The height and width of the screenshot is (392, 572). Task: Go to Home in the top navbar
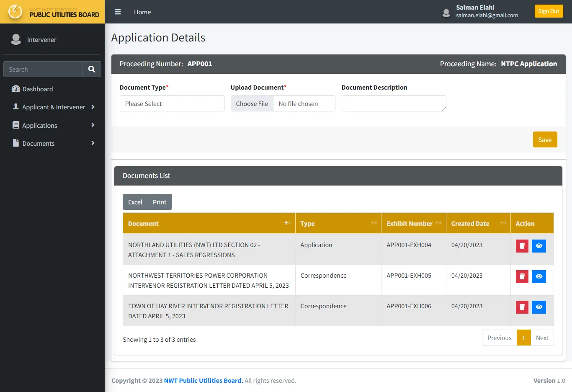click(x=142, y=12)
